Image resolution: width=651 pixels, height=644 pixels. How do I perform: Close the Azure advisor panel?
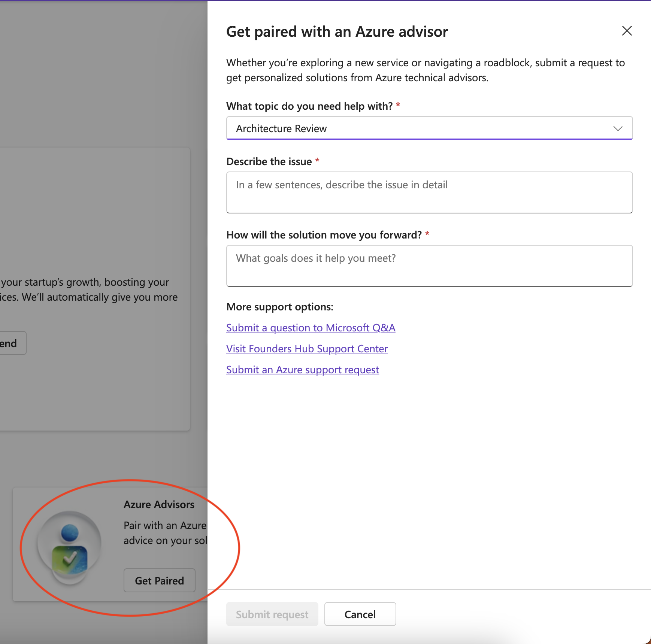pyautogui.click(x=627, y=31)
